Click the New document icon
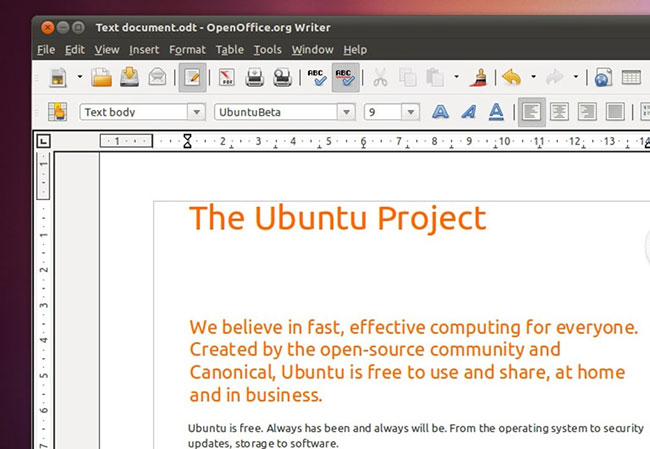Image resolution: width=650 pixels, height=449 pixels. [58, 78]
